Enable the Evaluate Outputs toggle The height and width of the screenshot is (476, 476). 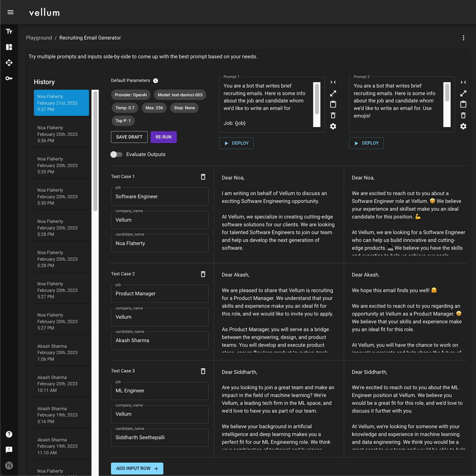116,154
